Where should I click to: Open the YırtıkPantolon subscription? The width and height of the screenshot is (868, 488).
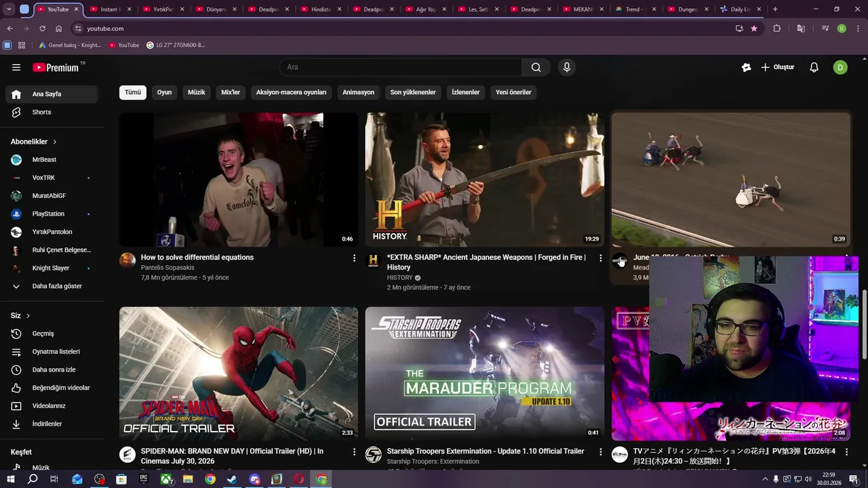[52, 232]
